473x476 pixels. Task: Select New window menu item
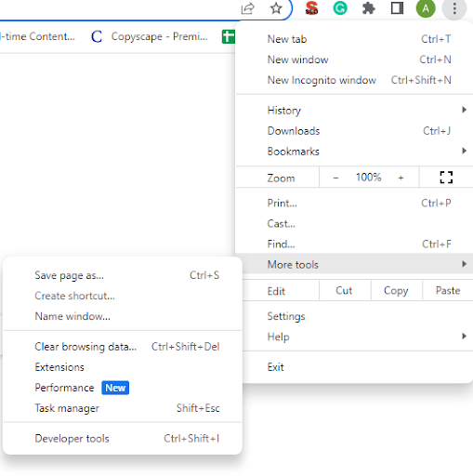354,59
